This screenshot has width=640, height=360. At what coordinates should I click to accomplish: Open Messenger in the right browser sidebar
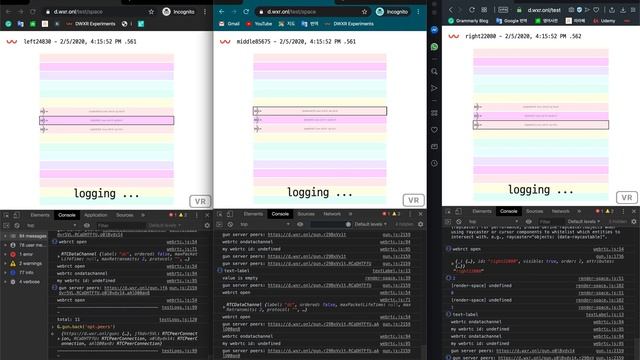click(x=434, y=30)
